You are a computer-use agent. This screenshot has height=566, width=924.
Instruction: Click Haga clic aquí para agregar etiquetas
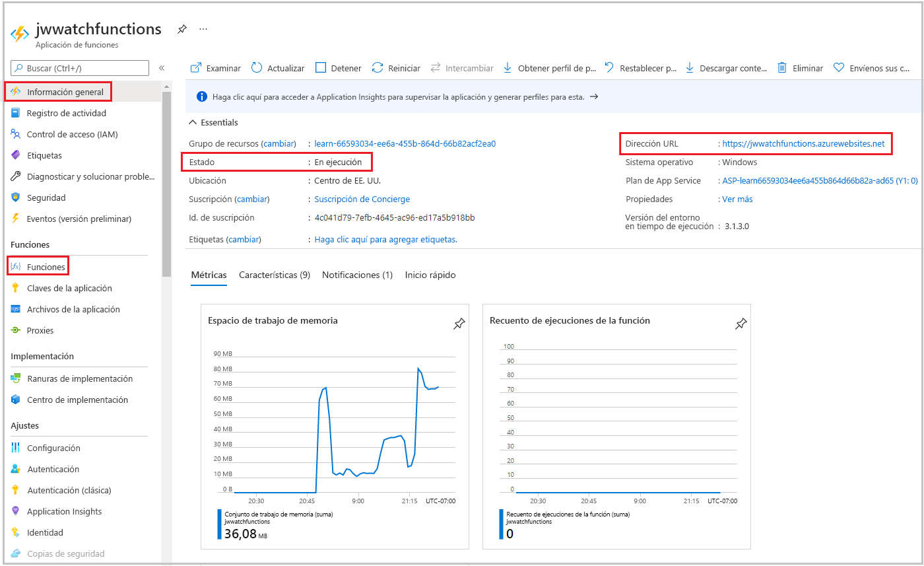coord(385,239)
